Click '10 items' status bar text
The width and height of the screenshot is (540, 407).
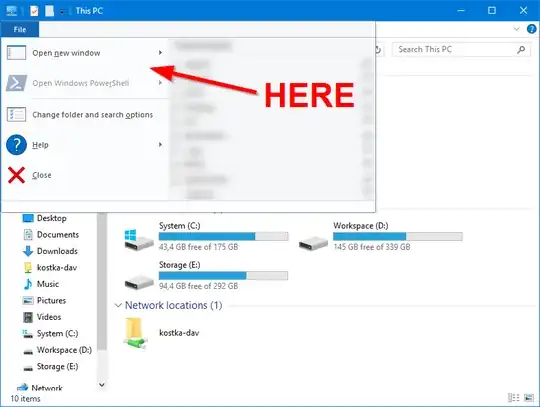click(25, 399)
